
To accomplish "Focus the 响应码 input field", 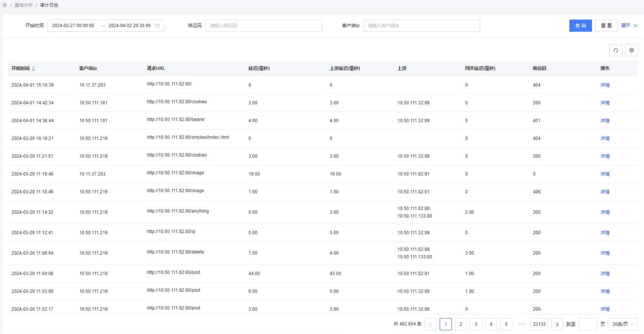I will [x=264, y=26].
